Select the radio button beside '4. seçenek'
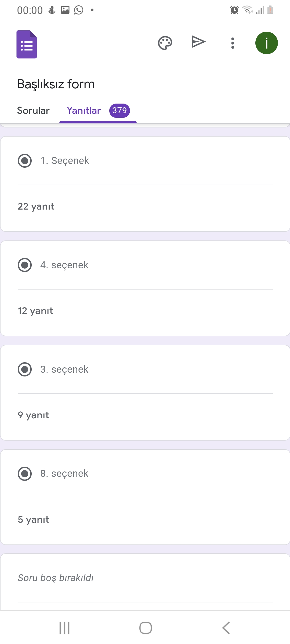 (x=25, y=265)
